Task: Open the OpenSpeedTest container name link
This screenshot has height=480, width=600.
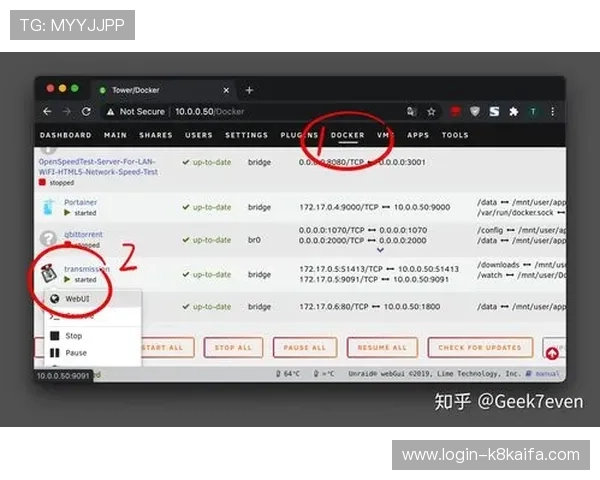Action: pos(98,166)
